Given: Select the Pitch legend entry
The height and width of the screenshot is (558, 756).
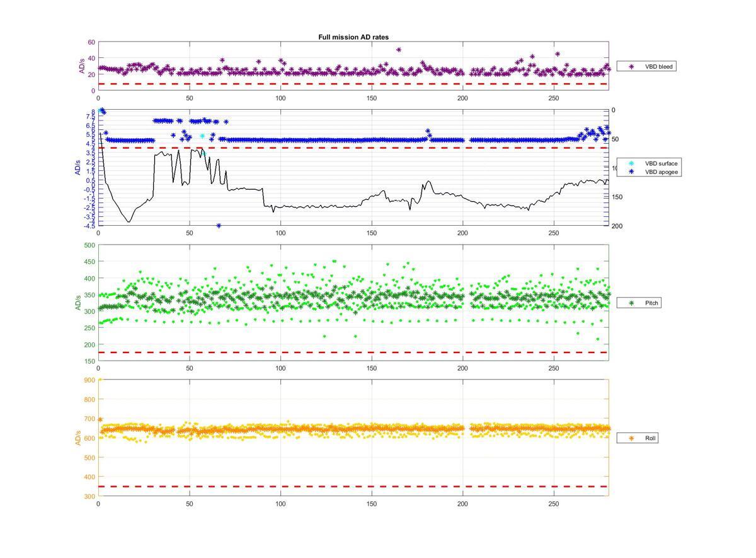Looking at the screenshot, I should click(x=639, y=303).
